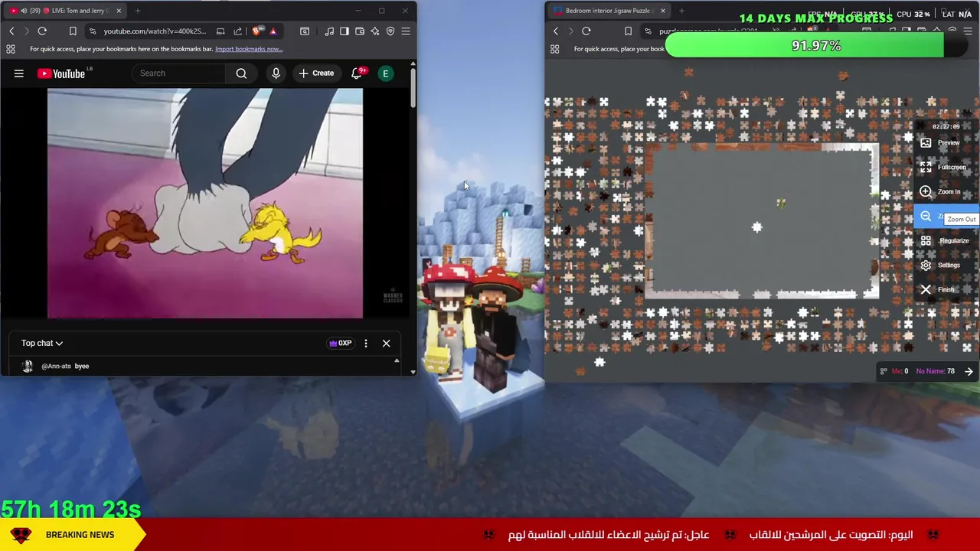Open apps grid on puzzle window bookmarks bar
The image size is (980, 551).
(x=555, y=49)
